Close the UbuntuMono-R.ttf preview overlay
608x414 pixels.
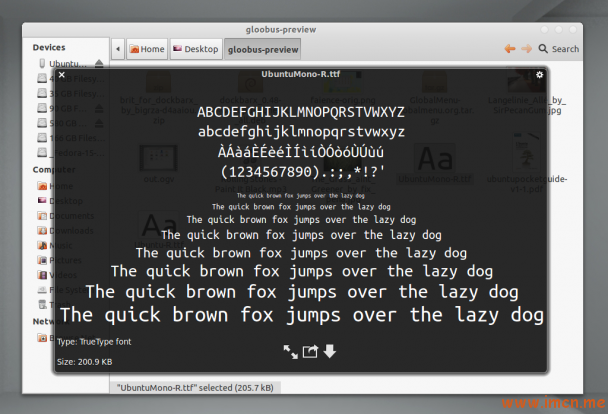pos(61,74)
